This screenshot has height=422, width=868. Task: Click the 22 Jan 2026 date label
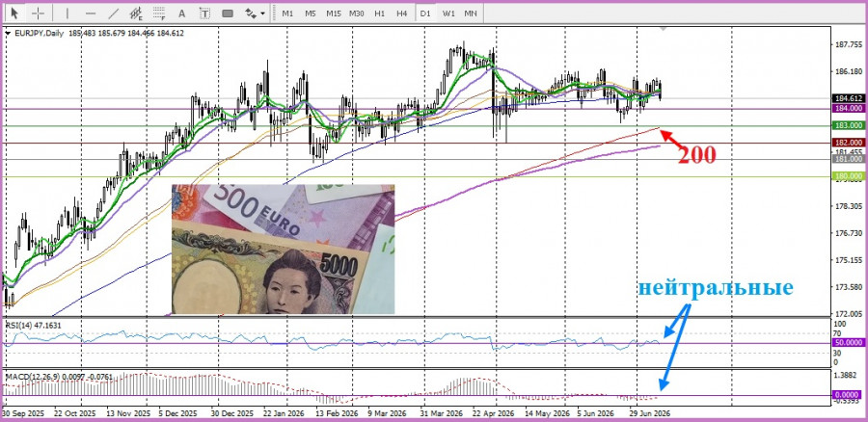coord(283,413)
